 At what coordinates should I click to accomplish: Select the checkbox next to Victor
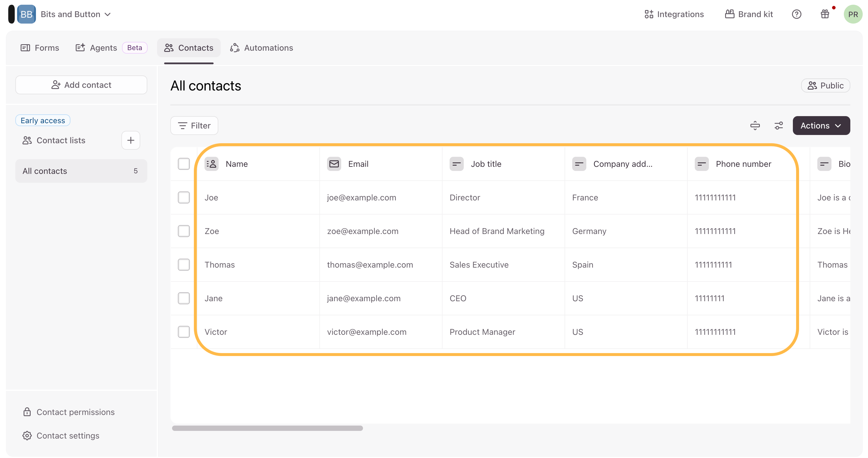[184, 332]
